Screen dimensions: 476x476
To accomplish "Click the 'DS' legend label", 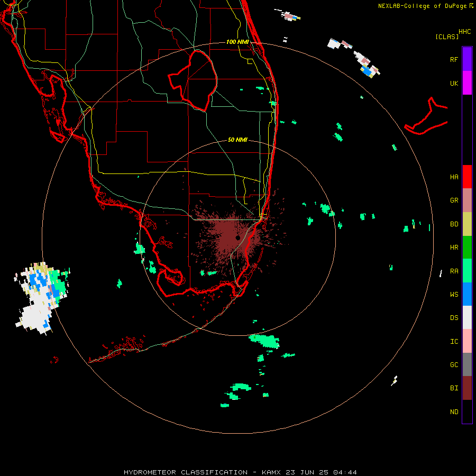I will 454,318.
